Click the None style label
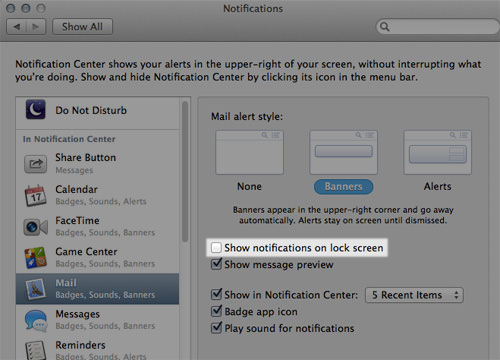 coord(249,186)
